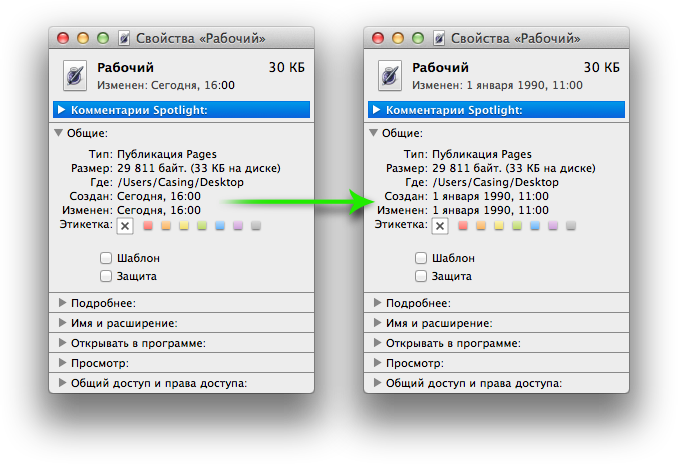Clear the label with X in right window
Screen dimensions: 678x464
point(440,226)
